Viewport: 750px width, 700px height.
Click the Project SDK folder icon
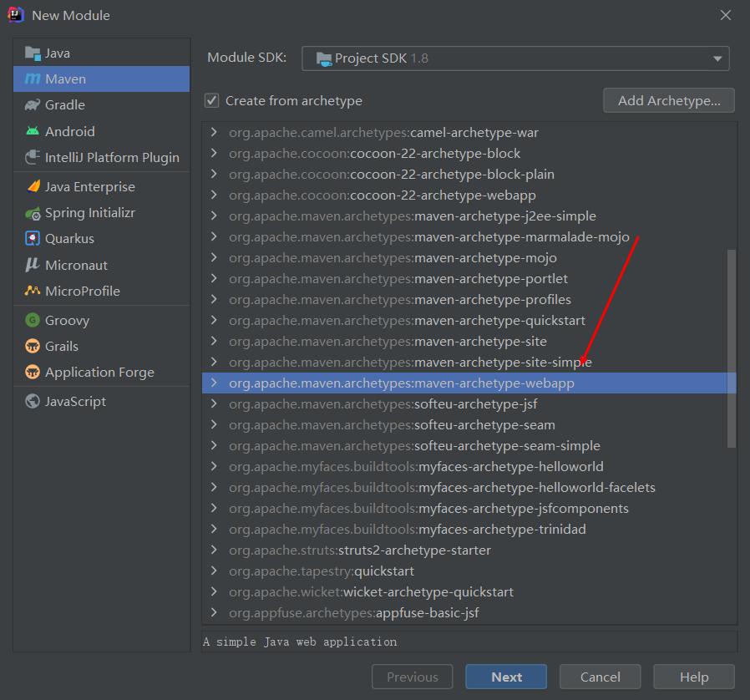(x=324, y=58)
